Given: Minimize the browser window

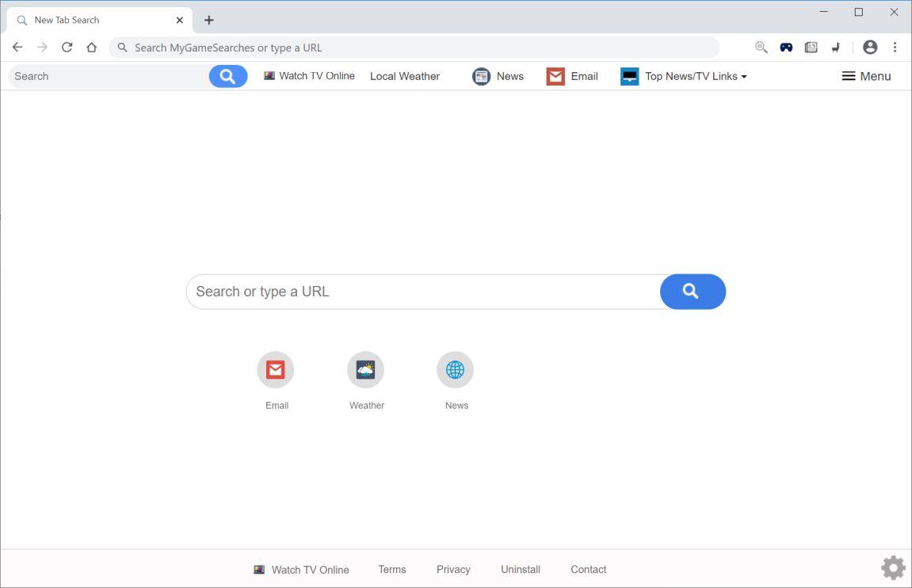Looking at the screenshot, I should pos(823,12).
